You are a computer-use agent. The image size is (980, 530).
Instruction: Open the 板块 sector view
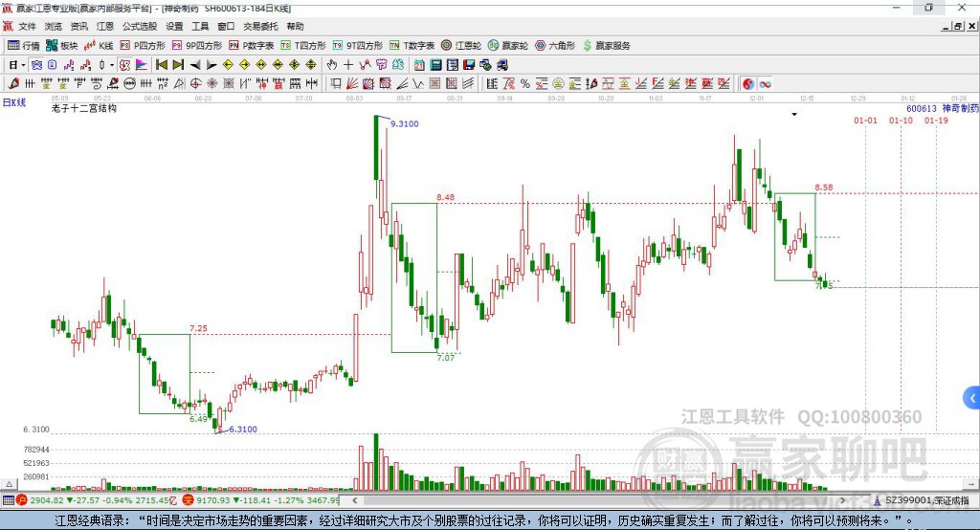[x=61, y=46]
